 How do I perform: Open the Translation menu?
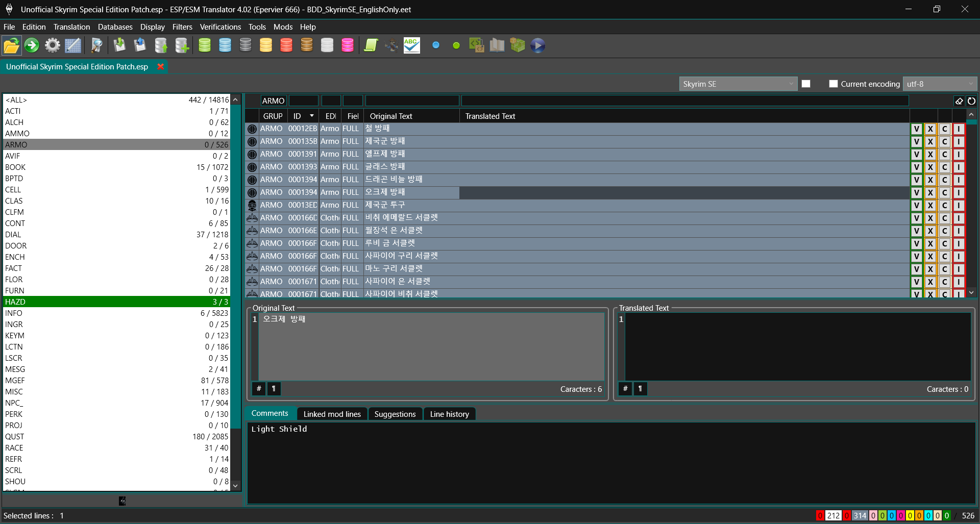(71, 27)
